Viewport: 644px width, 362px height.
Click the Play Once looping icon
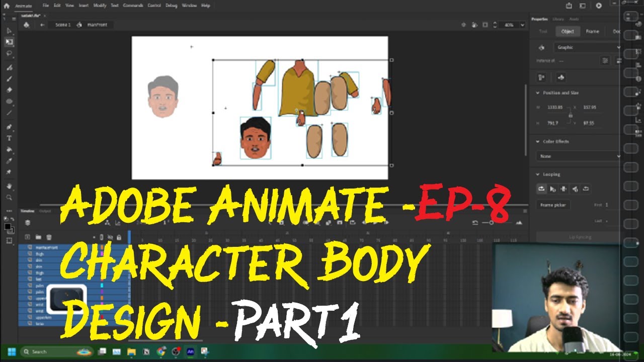pos(552,189)
